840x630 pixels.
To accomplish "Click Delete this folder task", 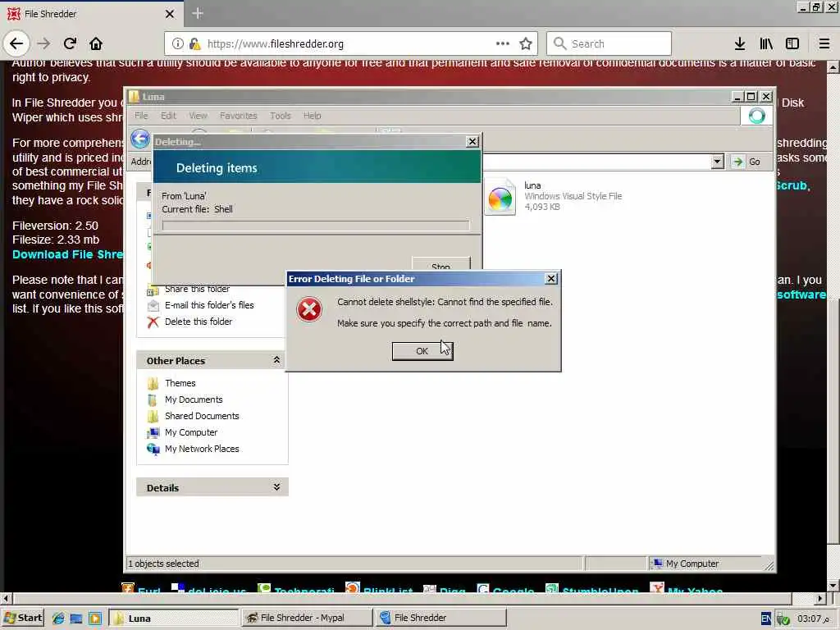I will [x=199, y=322].
